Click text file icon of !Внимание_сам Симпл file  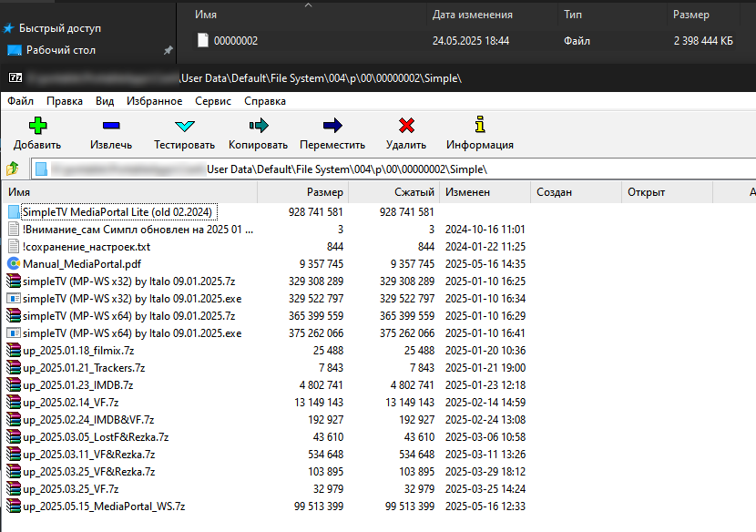point(14,229)
